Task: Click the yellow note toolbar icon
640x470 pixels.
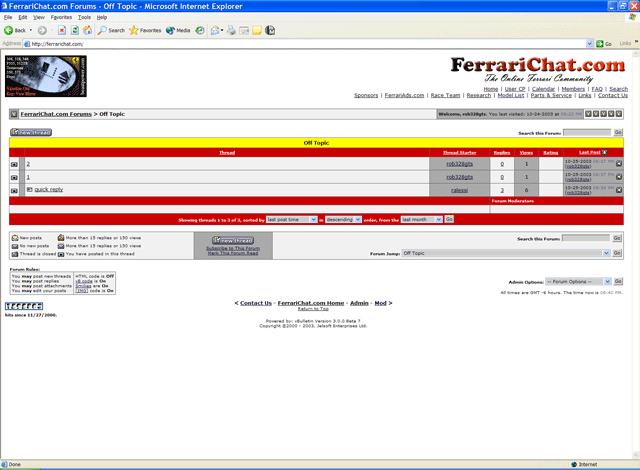Action: pyautogui.click(x=257, y=31)
